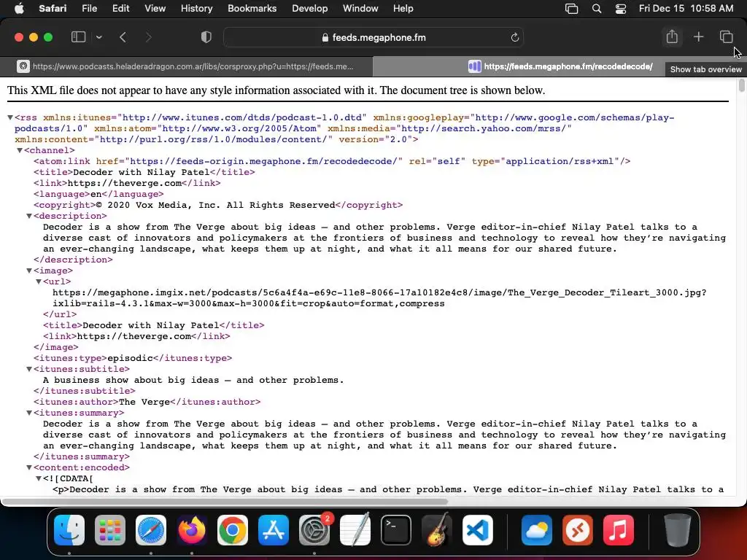Click the atom:link feeds-origin href value
747x560 pixels.
[263, 161]
